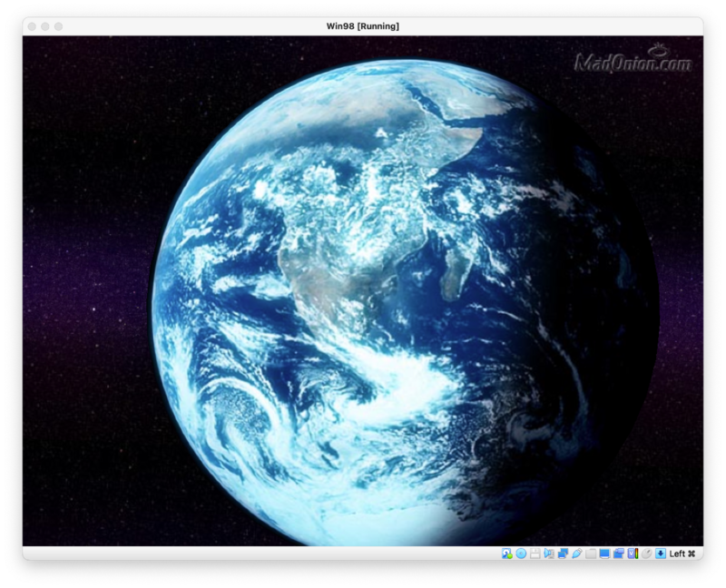This screenshot has width=726, height=588.
Task: Click the CPU virtualization 'V' indicator
Action: click(x=633, y=554)
